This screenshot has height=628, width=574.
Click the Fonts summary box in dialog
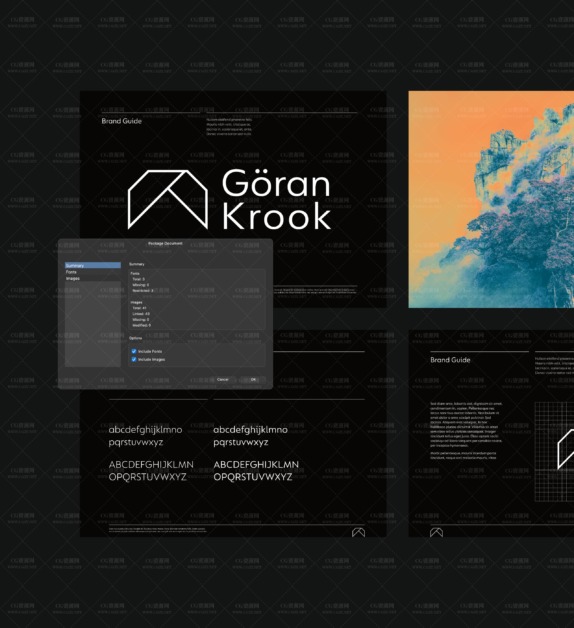point(197,282)
